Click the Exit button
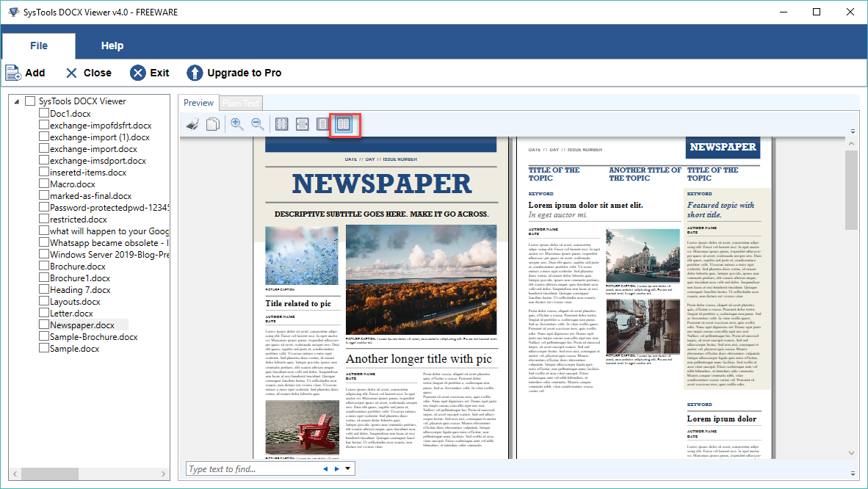The width and height of the screenshot is (868, 489). tap(150, 73)
